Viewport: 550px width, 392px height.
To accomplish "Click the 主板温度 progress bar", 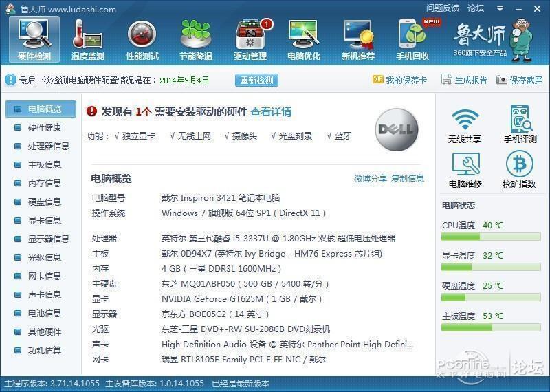I will coord(491,328).
